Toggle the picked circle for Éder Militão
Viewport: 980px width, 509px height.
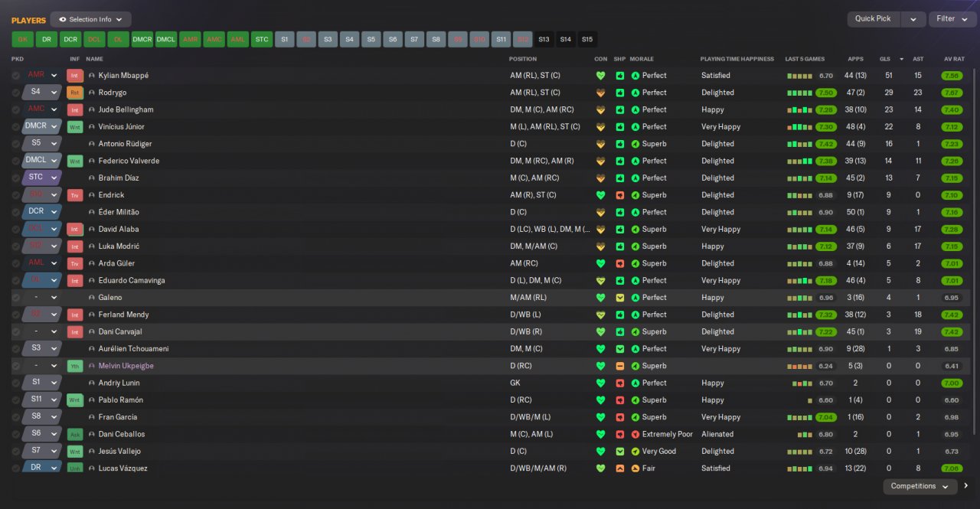pyautogui.click(x=16, y=212)
